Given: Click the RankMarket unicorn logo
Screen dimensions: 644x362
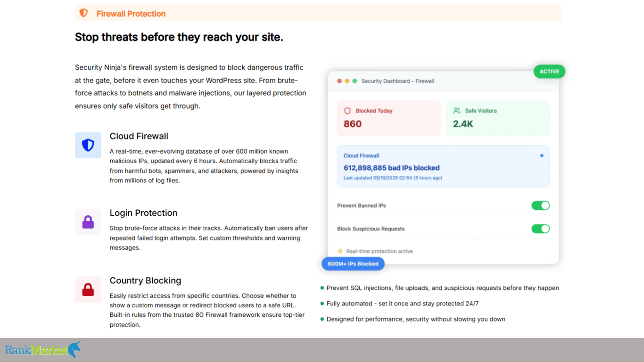Looking at the screenshot, I should click(74, 349).
